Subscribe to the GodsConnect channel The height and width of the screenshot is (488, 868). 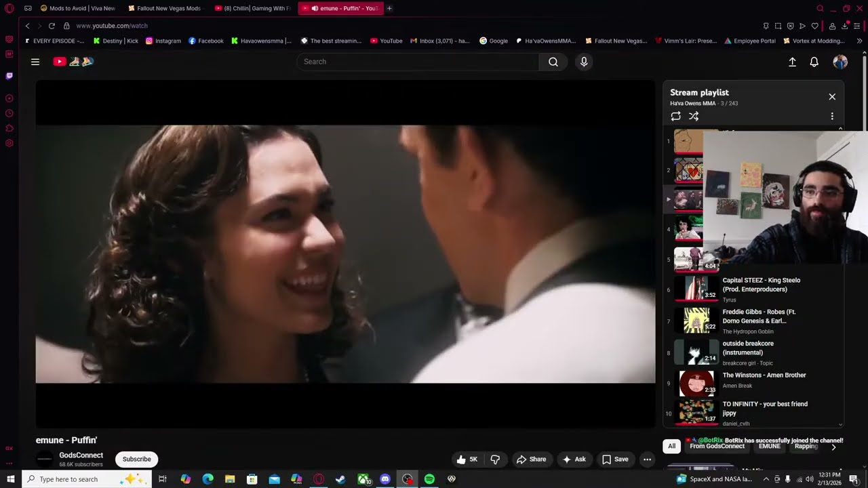[136, 460]
